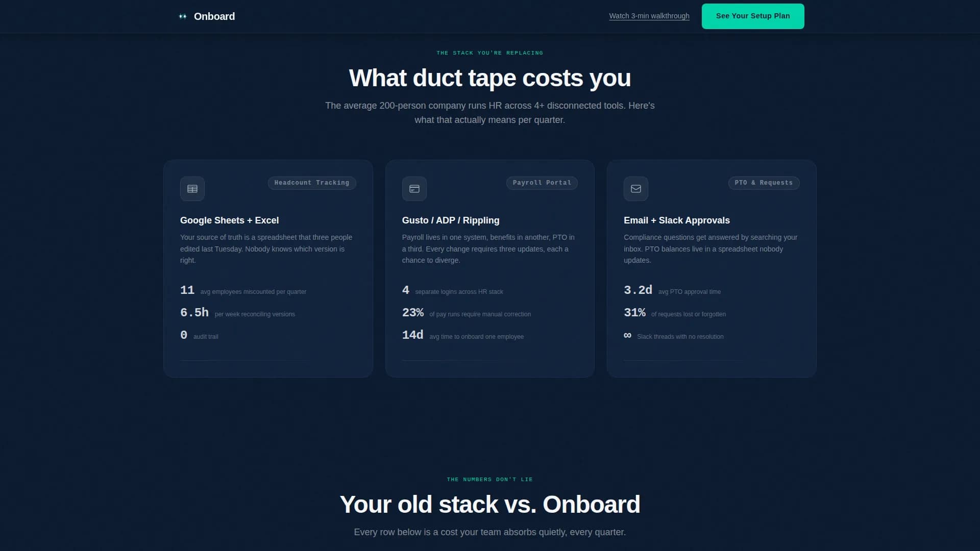
Task: Click the Google Sheets + Excel heading
Action: [229, 220]
